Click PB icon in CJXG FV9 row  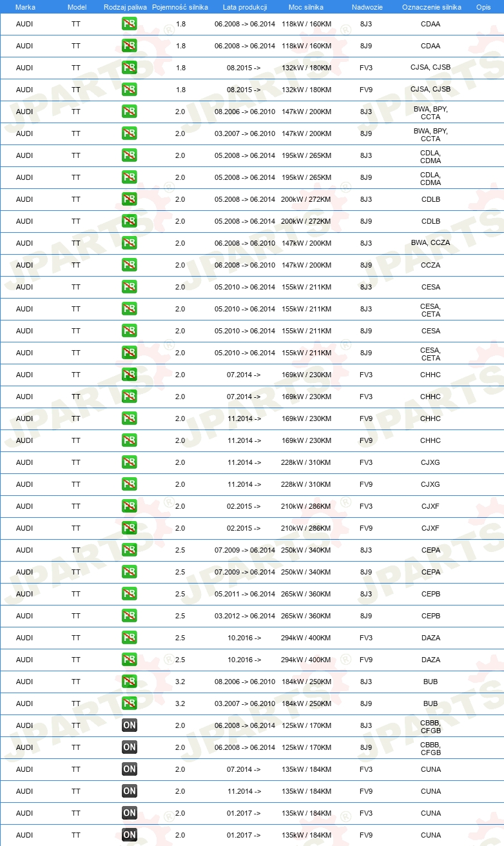click(x=129, y=484)
